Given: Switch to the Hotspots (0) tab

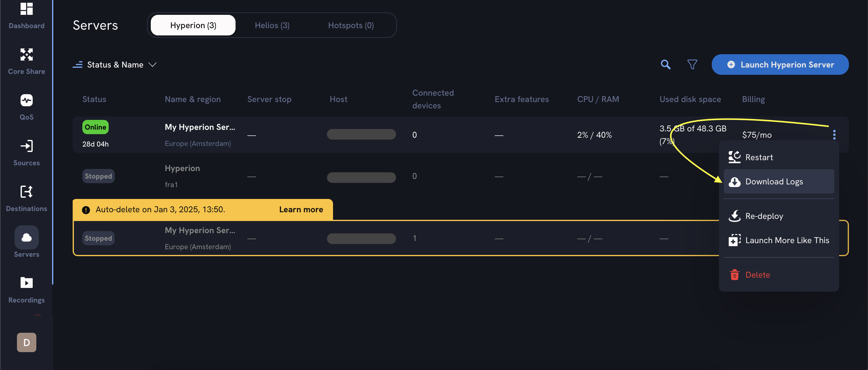Looking at the screenshot, I should (351, 25).
